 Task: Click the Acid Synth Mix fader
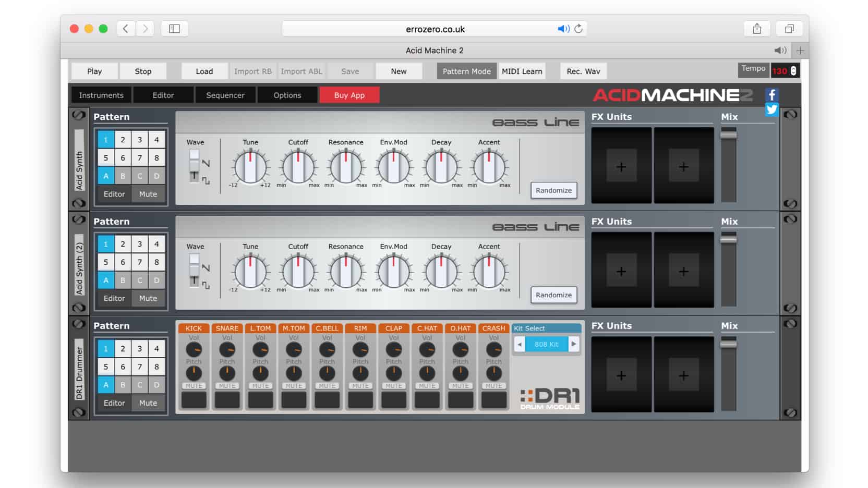click(x=729, y=135)
